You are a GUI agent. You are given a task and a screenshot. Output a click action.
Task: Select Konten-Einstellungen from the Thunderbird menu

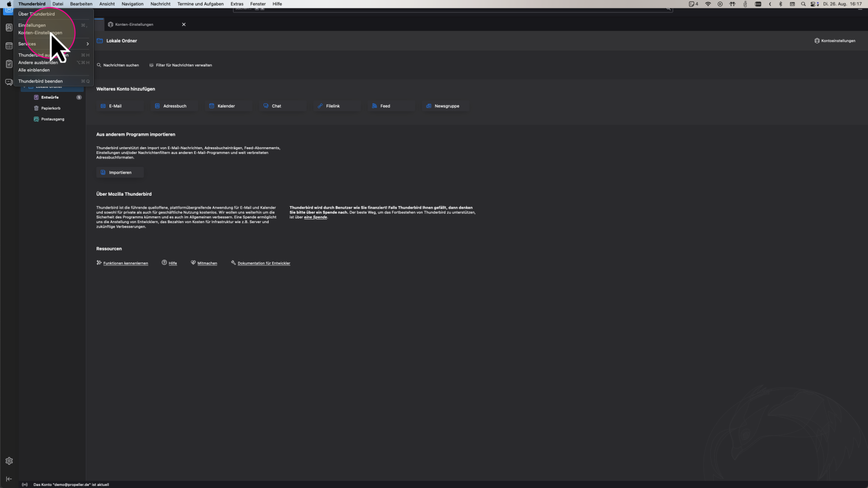tap(40, 33)
